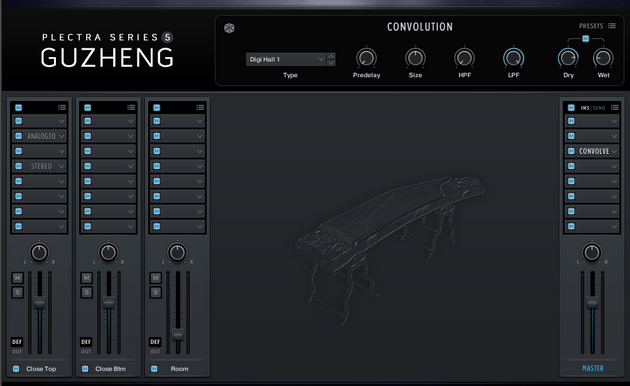
Task: Open Master channel strip menu icon
Action: tap(615, 107)
